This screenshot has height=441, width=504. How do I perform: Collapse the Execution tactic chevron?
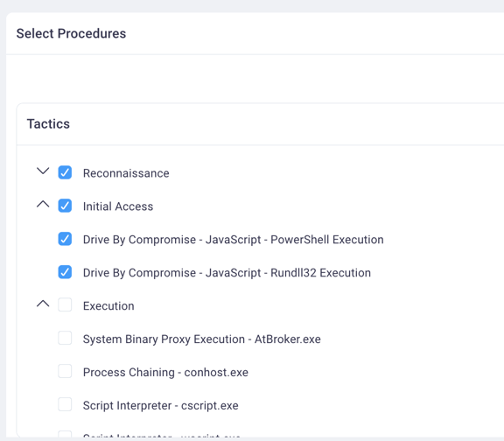43,304
